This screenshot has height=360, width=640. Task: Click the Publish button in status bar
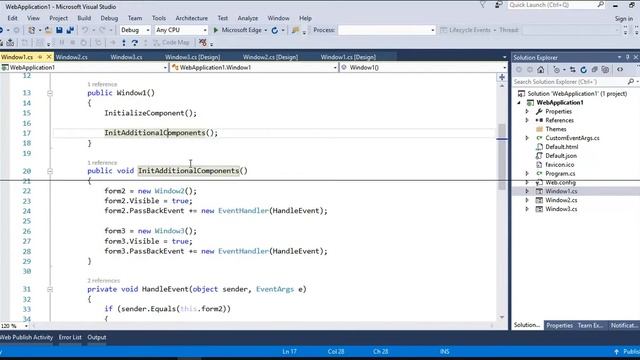click(x=627, y=351)
